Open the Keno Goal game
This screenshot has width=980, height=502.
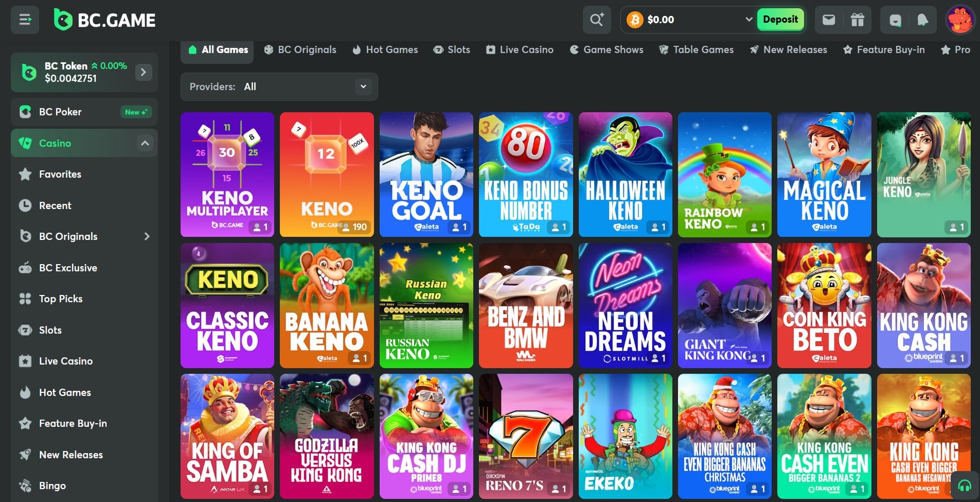click(x=426, y=175)
